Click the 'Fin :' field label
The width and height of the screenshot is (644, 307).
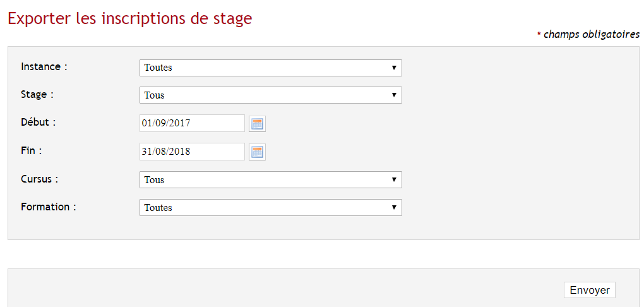pos(31,150)
